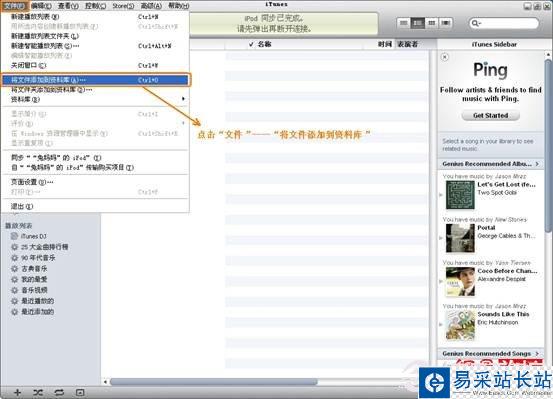Choose 将文件添加到资料库 menu item
The image size is (553, 399).
(95, 80)
